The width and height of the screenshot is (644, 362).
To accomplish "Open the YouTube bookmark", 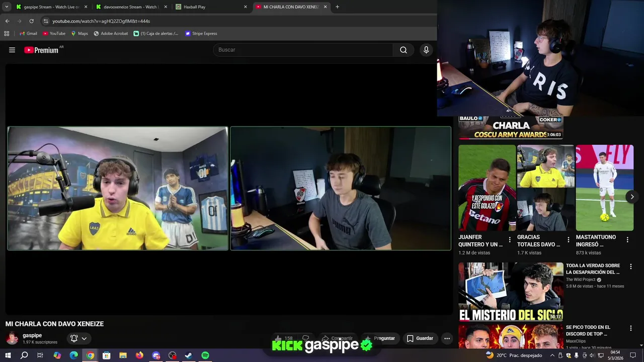I will tap(54, 34).
